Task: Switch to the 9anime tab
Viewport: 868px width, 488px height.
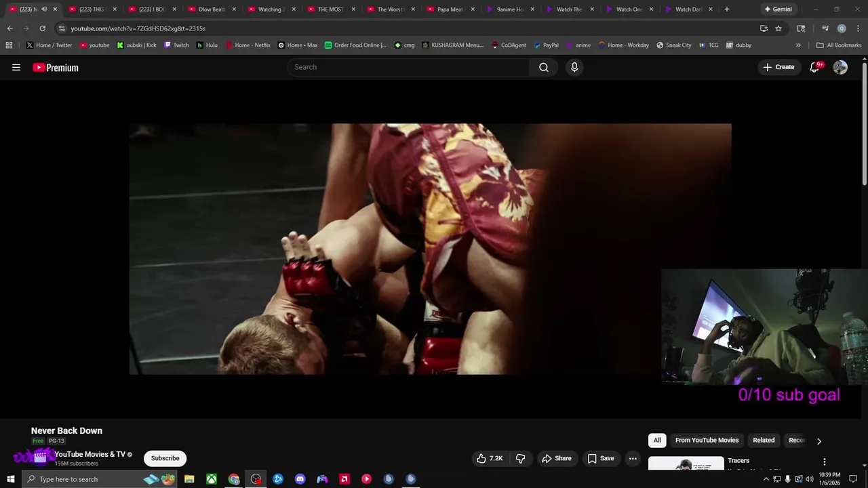Action: tap(509, 9)
